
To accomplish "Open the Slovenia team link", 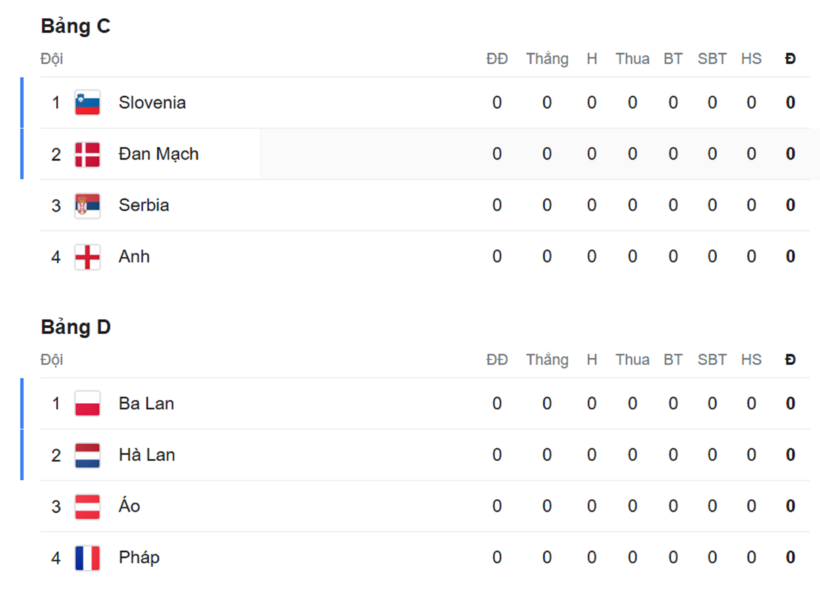I will [152, 103].
